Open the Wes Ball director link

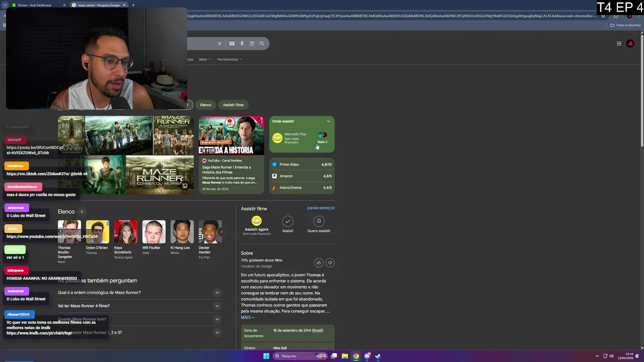coord(280,348)
